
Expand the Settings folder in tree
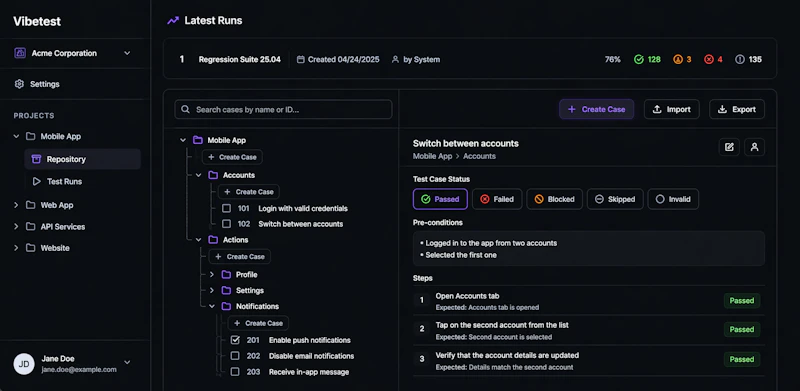pyautogui.click(x=212, y=290)
